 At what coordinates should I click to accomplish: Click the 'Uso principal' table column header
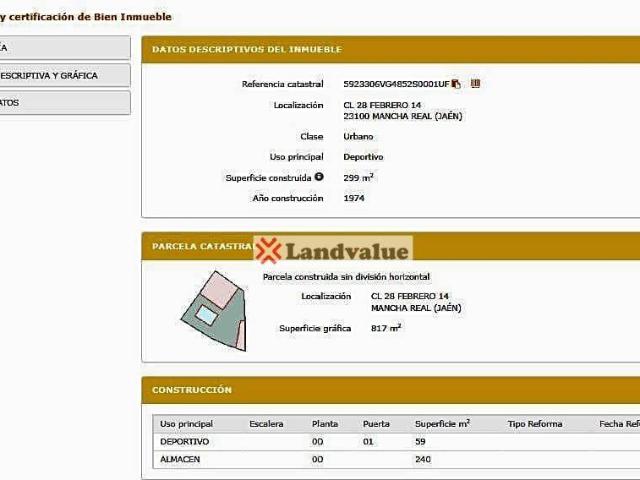point(186,424)
